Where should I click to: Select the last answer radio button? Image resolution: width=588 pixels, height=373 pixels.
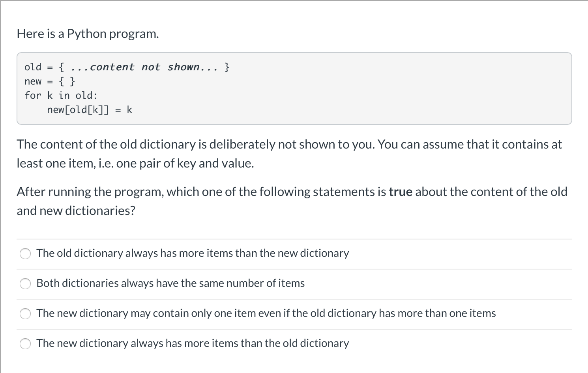25,344
